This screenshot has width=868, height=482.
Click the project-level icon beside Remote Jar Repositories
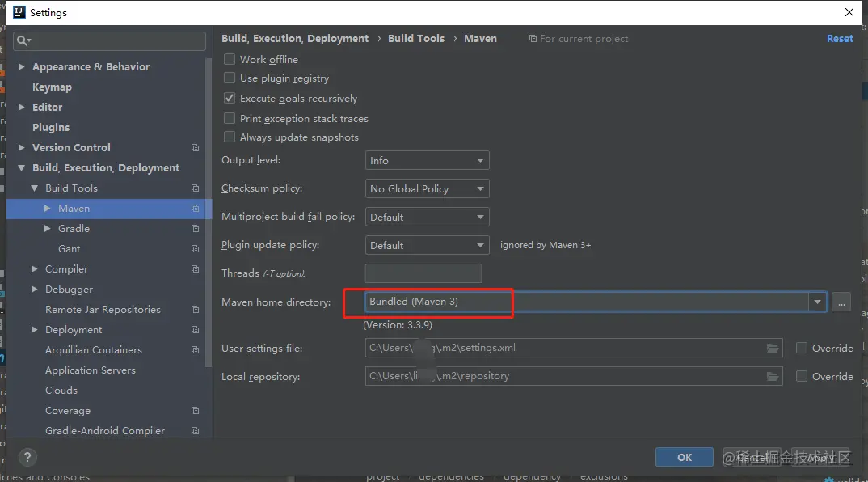point(195,309)
